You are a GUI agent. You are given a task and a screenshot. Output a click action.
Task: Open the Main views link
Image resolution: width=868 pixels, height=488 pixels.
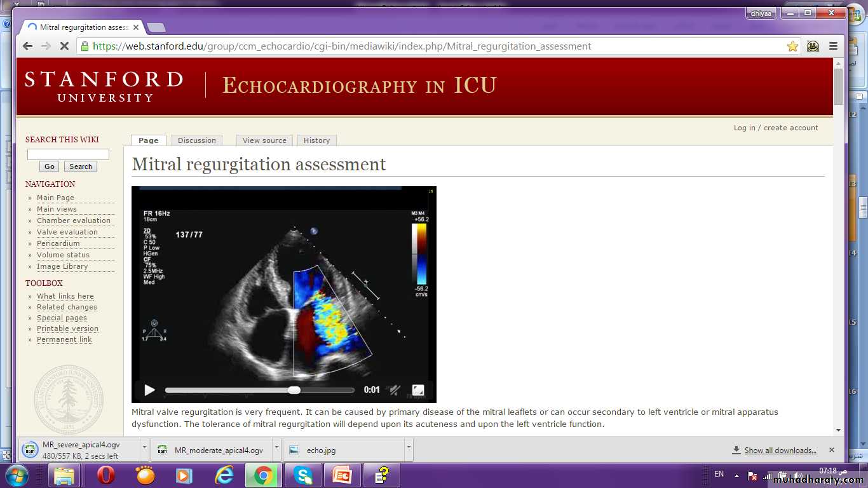[x=57, y=209]
